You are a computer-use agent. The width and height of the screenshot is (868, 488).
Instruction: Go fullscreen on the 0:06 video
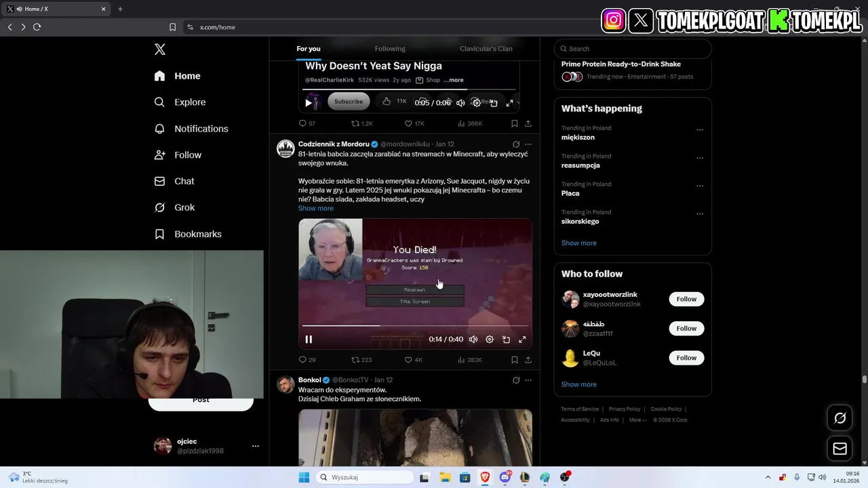click(510, 103)
